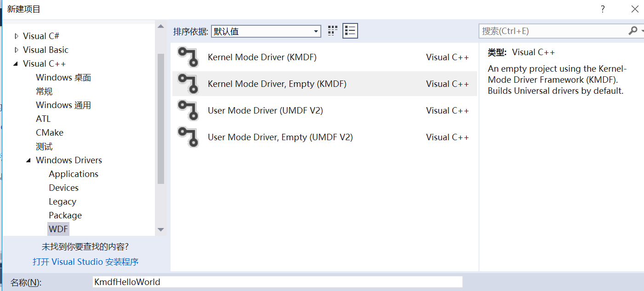644x291 pixels.
Task: Click the search magnifier icon
Action: tap(633, 31)
